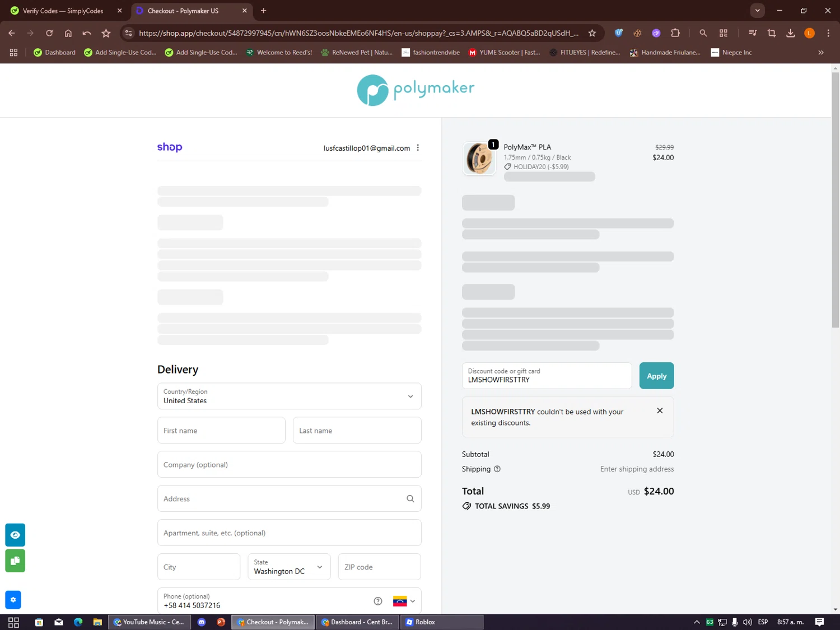840x630 pixels.
Task: Expand the Country/Region dropdown
Action: (x=289, y=396)
